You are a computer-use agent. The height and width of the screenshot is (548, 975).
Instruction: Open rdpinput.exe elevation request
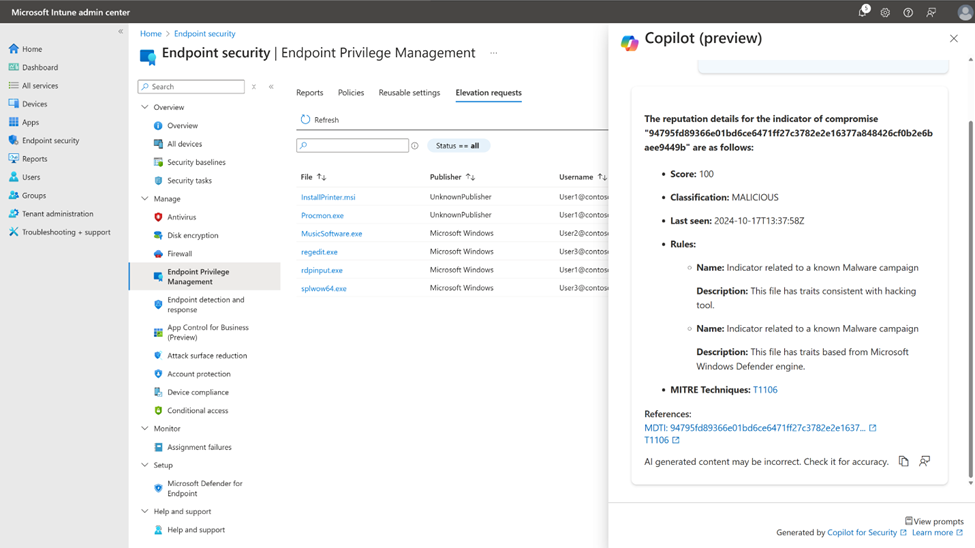coord(321,270)
